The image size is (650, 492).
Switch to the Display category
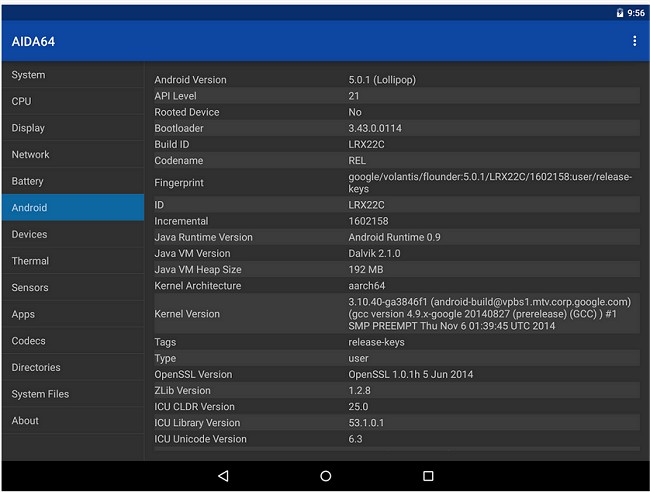point(72,128)
